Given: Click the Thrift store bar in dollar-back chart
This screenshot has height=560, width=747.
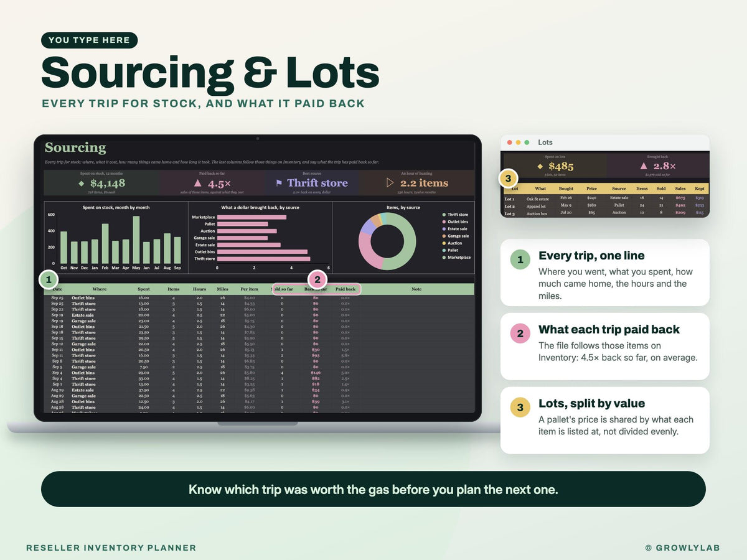Looking at the screenshot, I should [264, 259].
